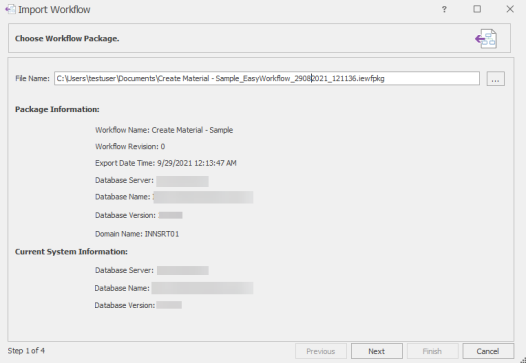Click Database Server under Package Information
This screenshot has width=526, height=363.
point(152,180)
